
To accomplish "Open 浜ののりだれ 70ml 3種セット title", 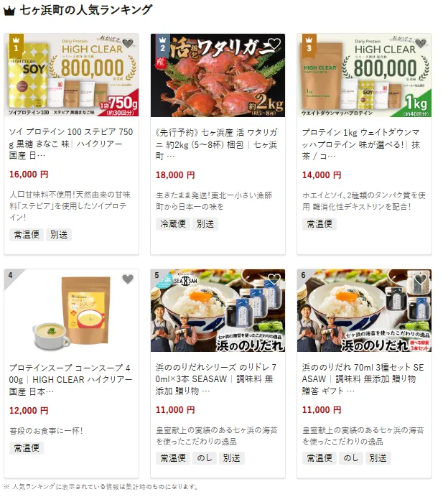I will tap(363, 379).
